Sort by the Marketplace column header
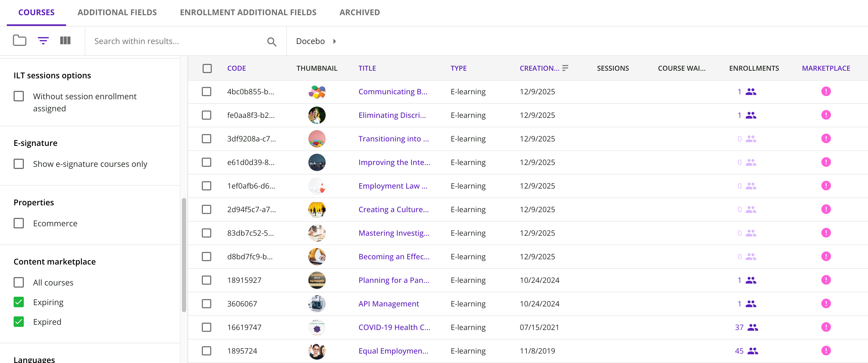The height and width of the screenshot is (363, 868). click(826, 68)
